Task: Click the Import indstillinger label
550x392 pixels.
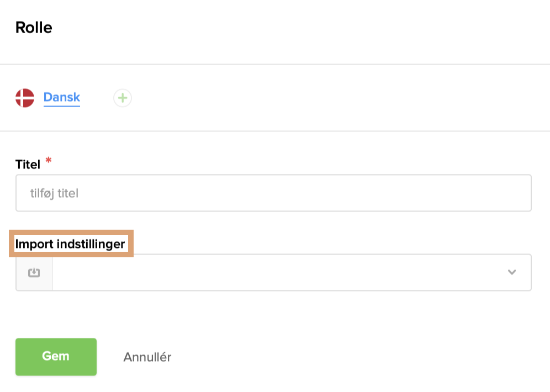Action: [70, 243]
